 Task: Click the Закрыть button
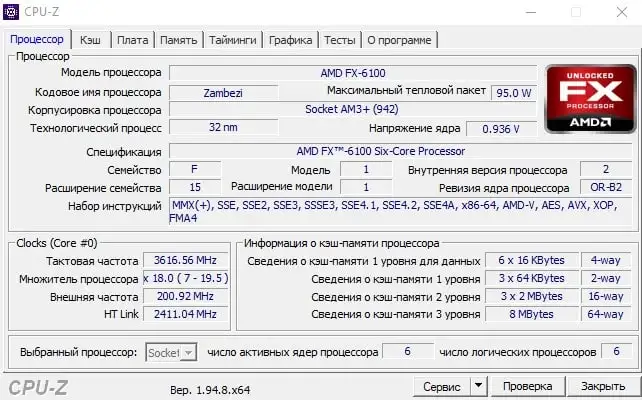[x=603, y=386]
